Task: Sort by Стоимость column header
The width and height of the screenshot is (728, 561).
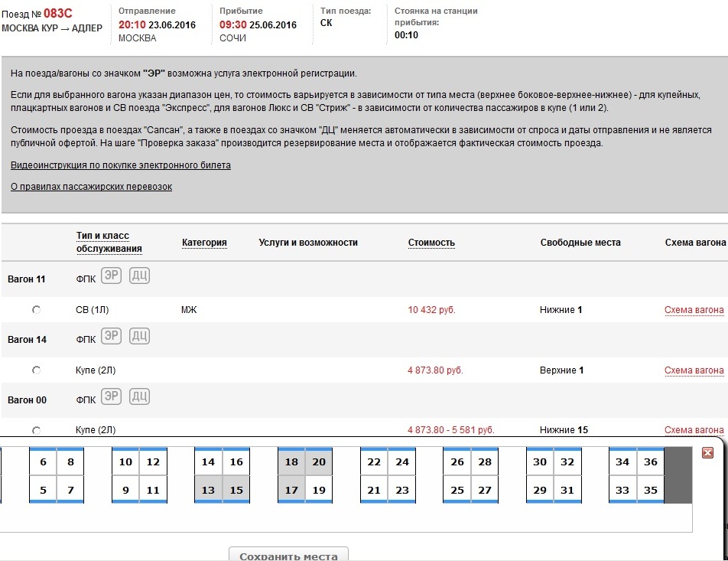Action: 431,243
